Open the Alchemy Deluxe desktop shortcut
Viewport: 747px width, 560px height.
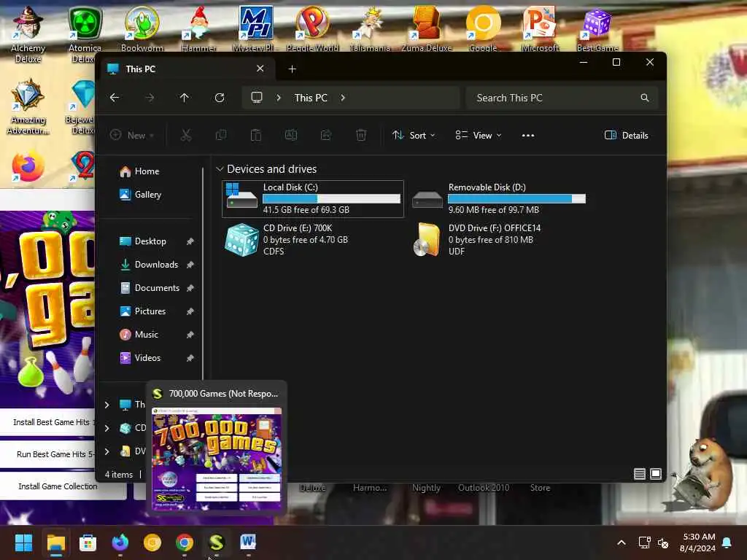28,34
